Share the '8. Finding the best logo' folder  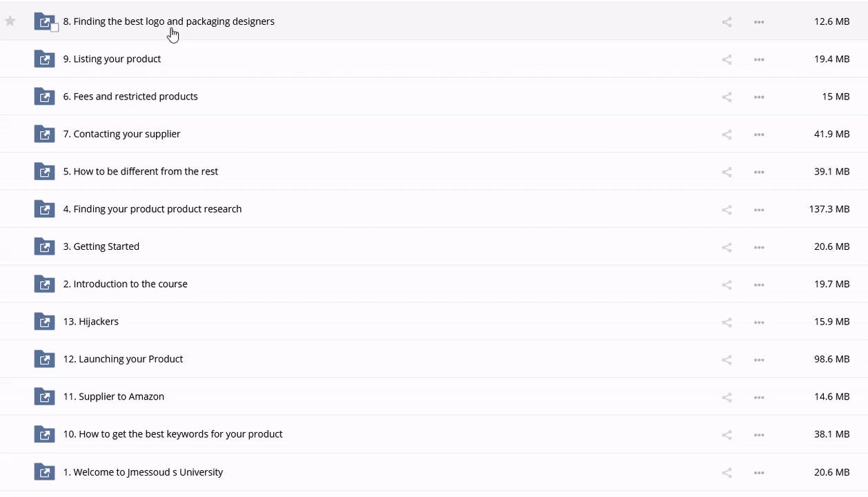pos(727,22)
